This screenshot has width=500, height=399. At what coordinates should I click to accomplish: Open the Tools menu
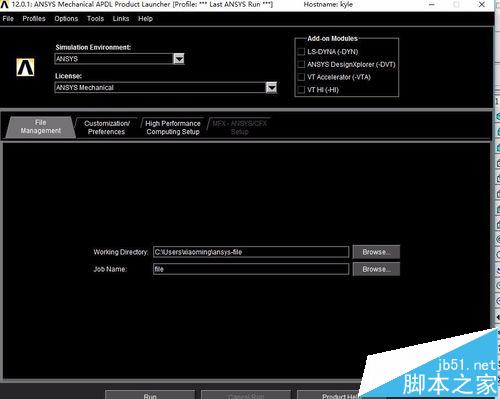click(x=95, y=19)
